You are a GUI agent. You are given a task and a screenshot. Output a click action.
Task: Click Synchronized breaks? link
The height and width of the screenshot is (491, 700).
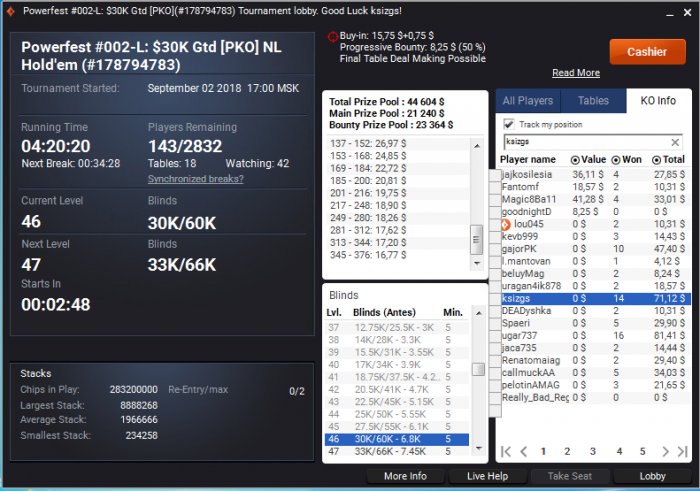click(x=196, y=179)
